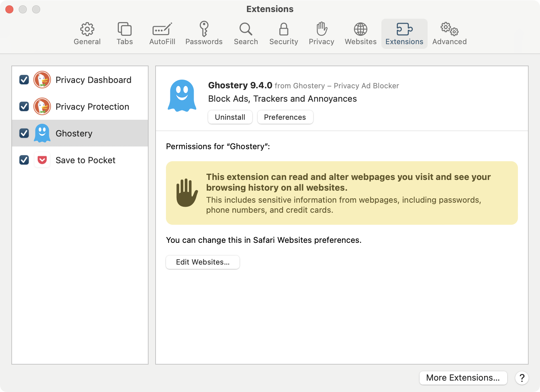The height and width of the screenshot is (392, 540).
Task: Select the Privacy Protection list row label
Action: point(92,107)
